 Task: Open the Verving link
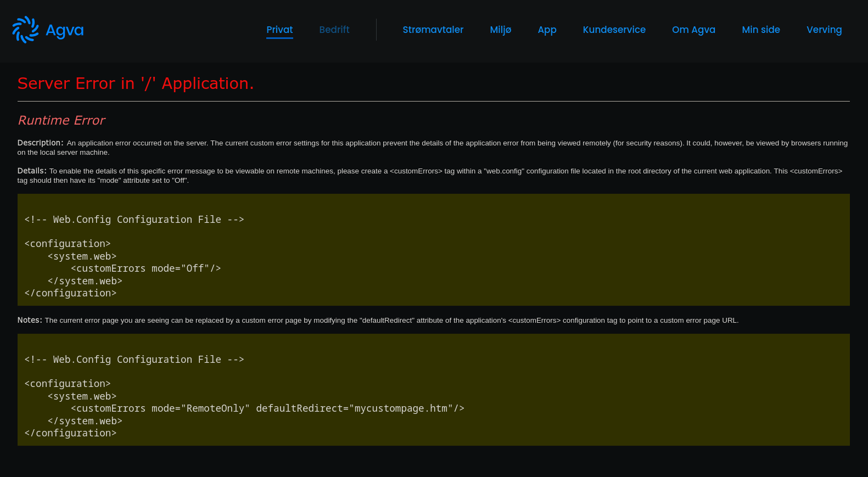824,30
